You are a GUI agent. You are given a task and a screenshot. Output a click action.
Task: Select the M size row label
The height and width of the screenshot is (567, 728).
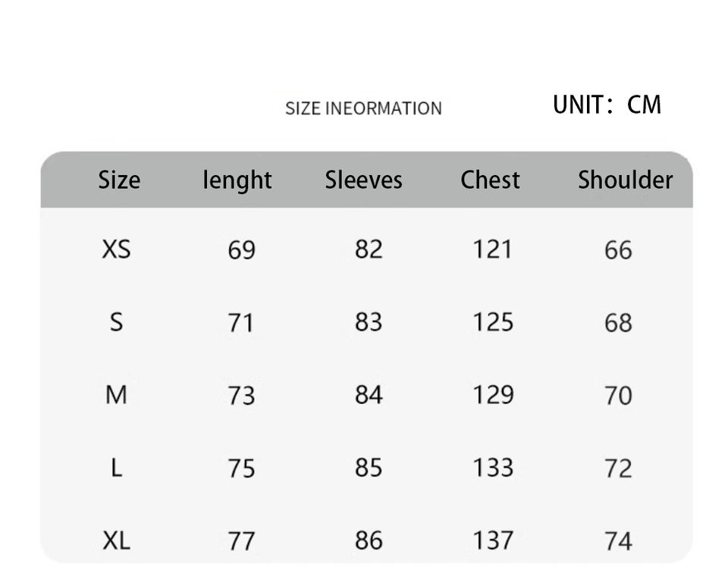click(116, 395)
